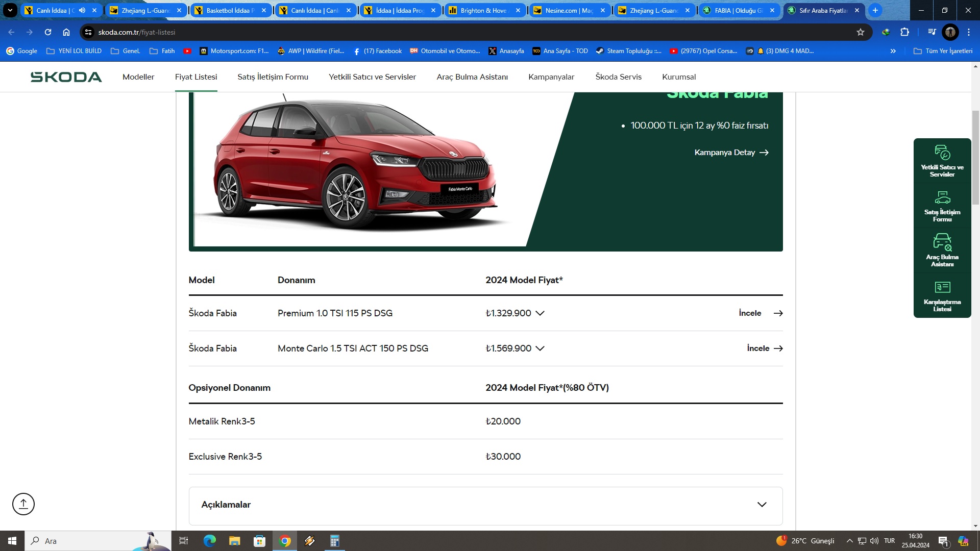Viewport: 980px width, 551px height.
Task: Open Chrome three-dot menu
Action: (x=969, y=32)
